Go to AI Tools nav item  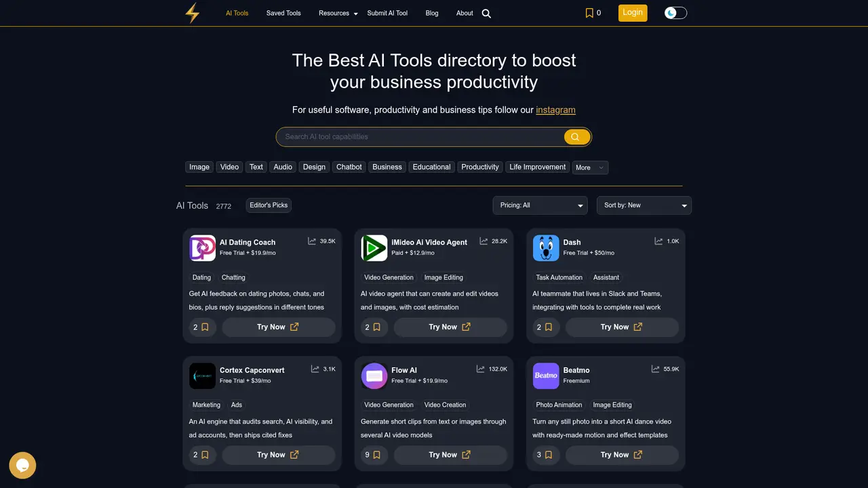tap(237, 13)
